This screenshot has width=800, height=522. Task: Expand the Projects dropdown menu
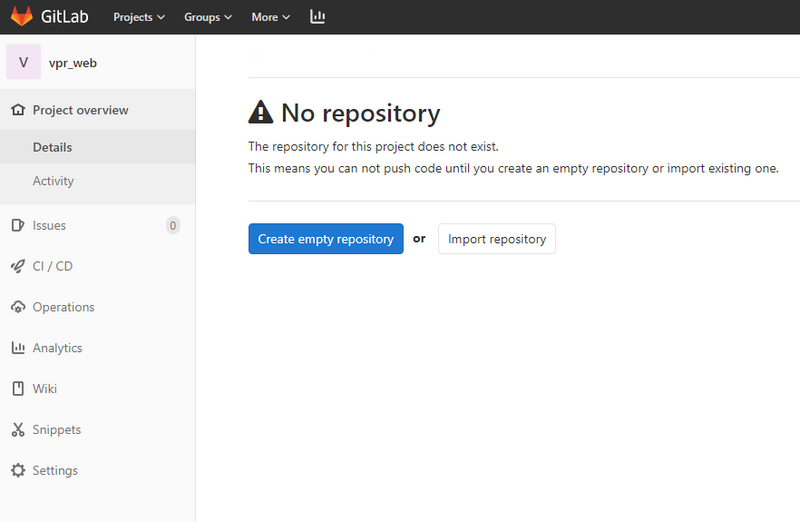(139, 17)
